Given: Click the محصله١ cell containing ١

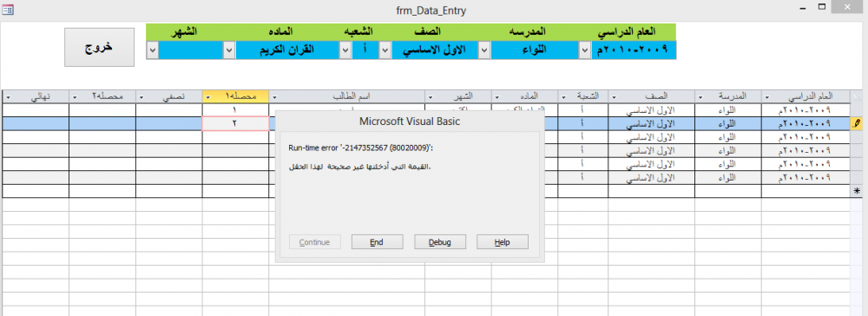Looking at the screenshot, I should [235, 110].
